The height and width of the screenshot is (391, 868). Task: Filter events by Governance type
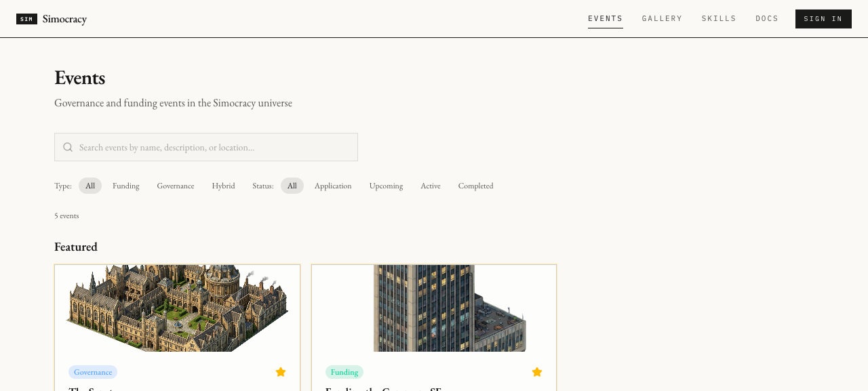(x=176, y=186)
